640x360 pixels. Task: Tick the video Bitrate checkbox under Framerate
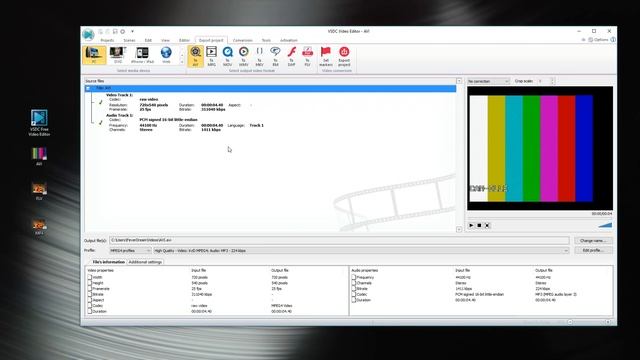89,294
